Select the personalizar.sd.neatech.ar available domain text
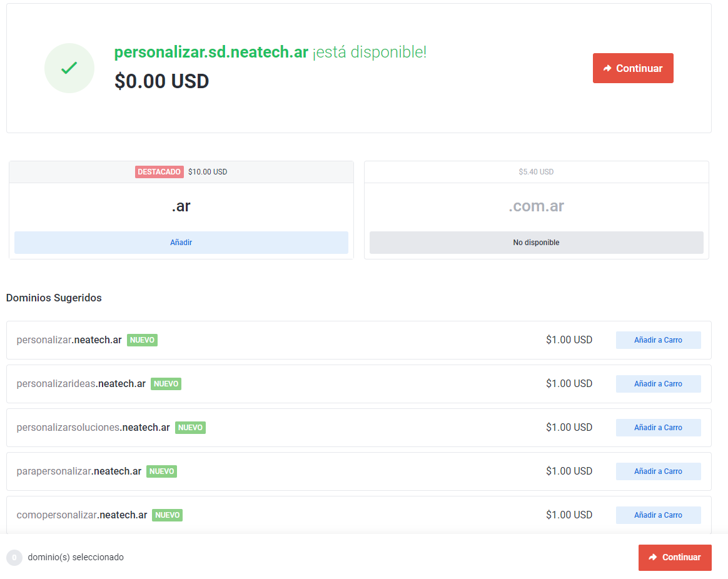 coord(211,53)
